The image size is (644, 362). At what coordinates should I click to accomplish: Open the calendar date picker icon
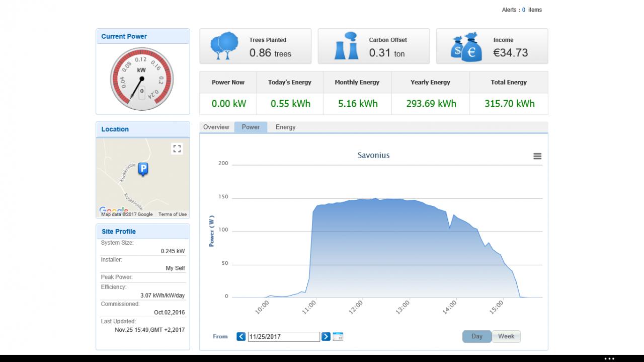[x=338, y=336]
